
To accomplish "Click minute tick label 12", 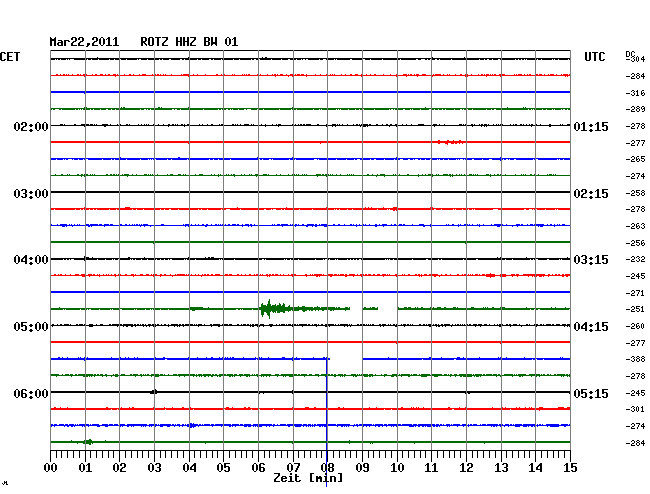I will click(466, 468).
